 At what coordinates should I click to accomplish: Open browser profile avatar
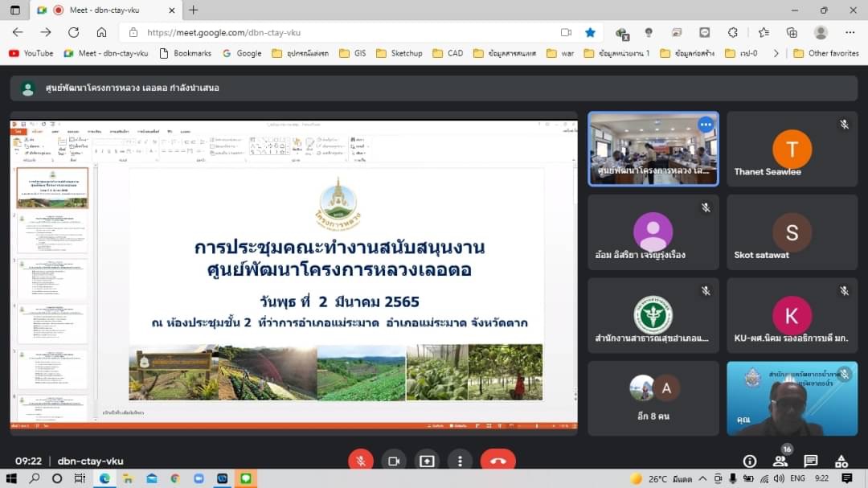(821, 33)
